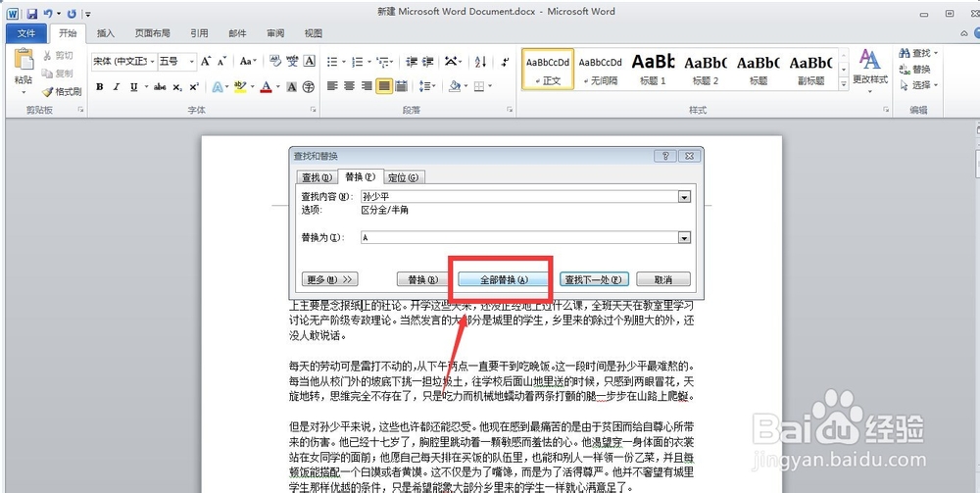This screenshot has height=493, width=980.
Task: Open the font size dropdown (五号)
Action: [x=191, y=61]
